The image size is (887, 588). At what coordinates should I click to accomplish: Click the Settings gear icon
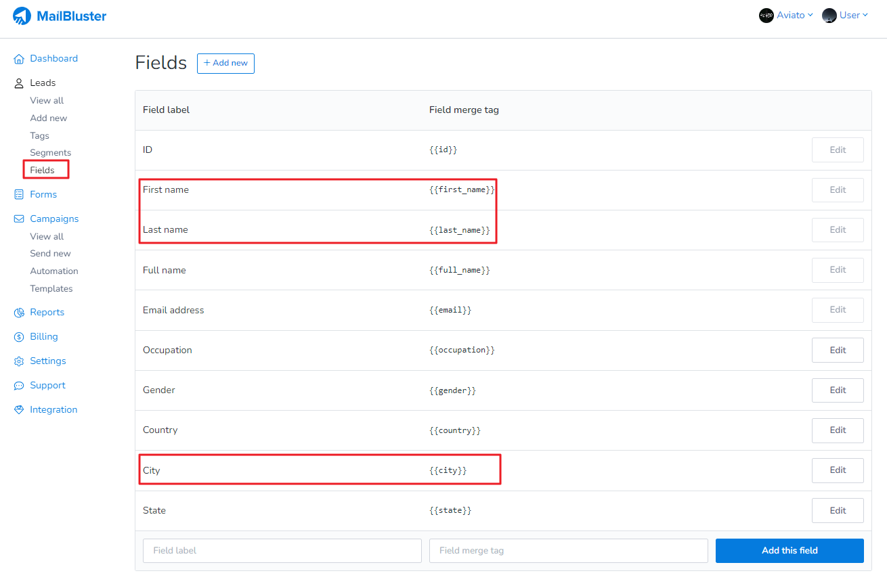point(19,361)
